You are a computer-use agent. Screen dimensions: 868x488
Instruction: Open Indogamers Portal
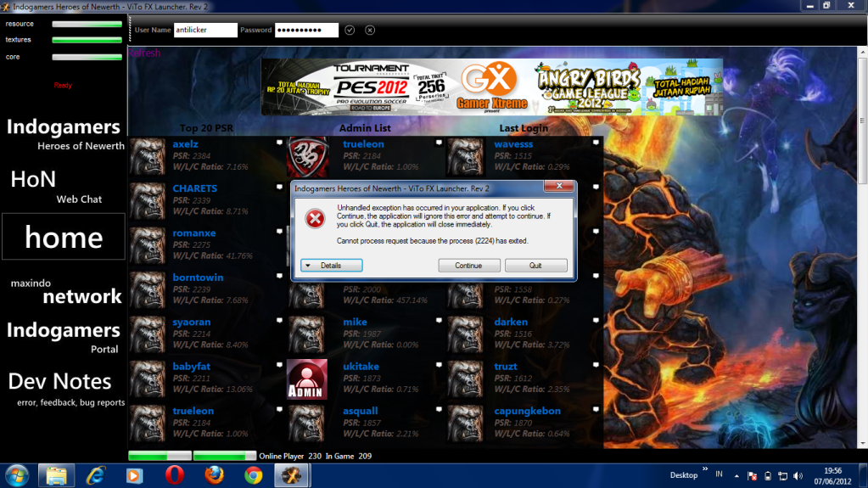point(64,337)
